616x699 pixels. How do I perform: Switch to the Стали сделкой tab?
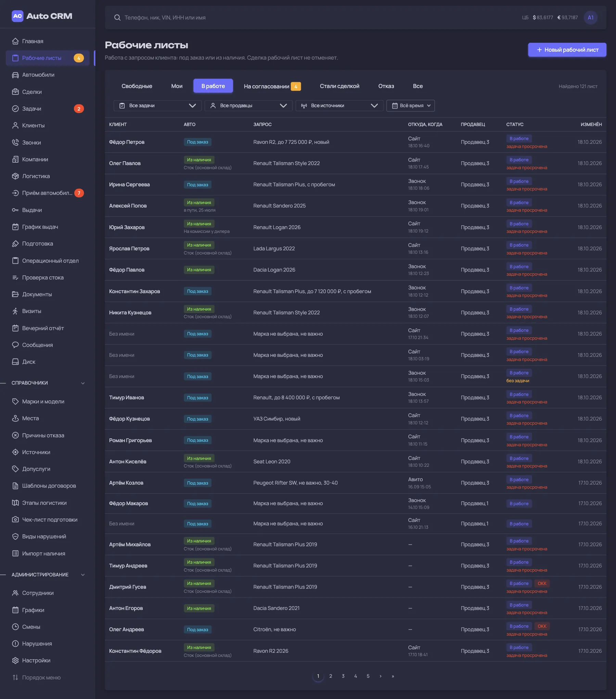tap(339, 86)
